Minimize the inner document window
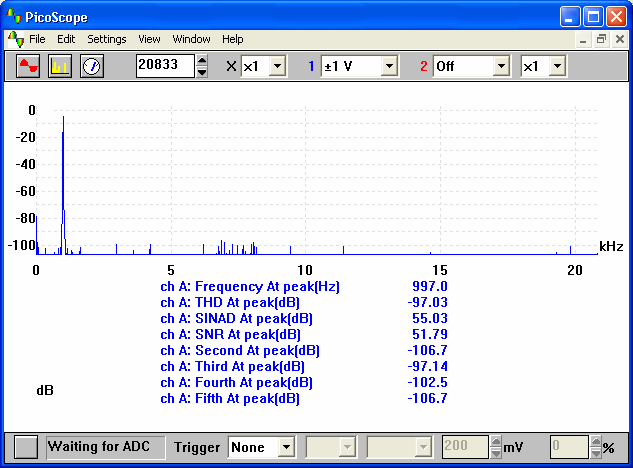Viewport: 633px width, 468px height. (x=583, y=39)
